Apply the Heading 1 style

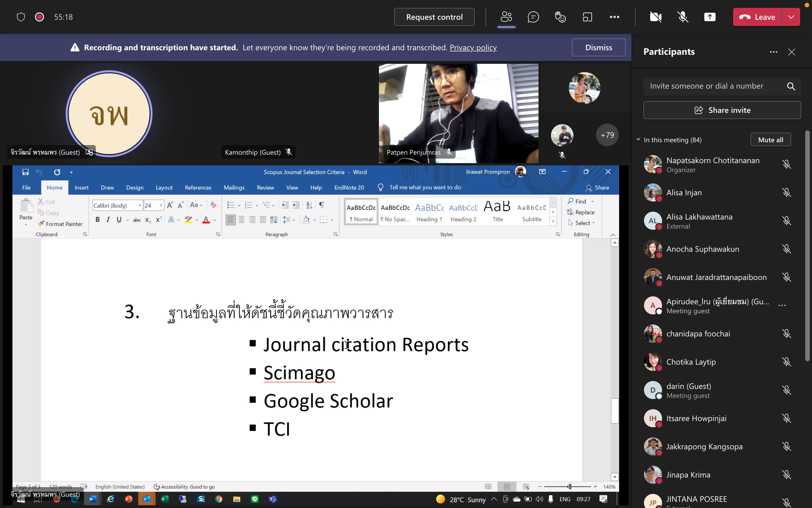pos(429,212)
